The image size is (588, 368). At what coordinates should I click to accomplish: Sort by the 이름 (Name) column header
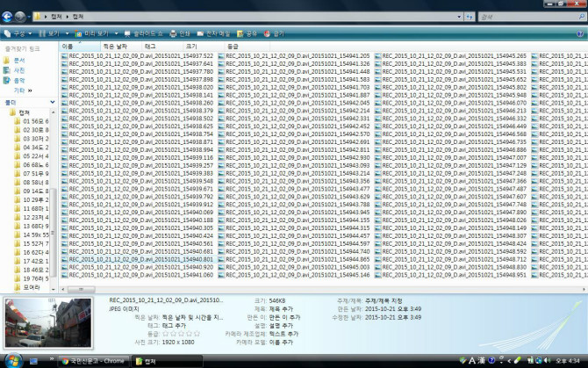click(80, 47)
